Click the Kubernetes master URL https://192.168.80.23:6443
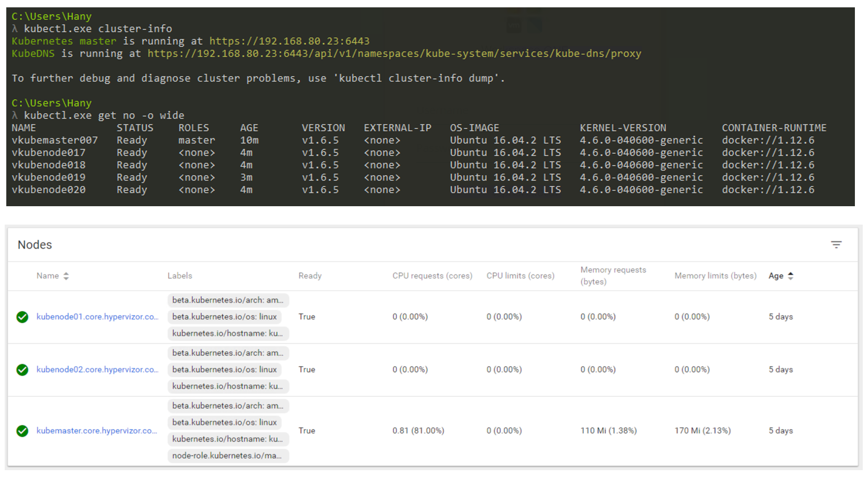 (x=289, y=41)
